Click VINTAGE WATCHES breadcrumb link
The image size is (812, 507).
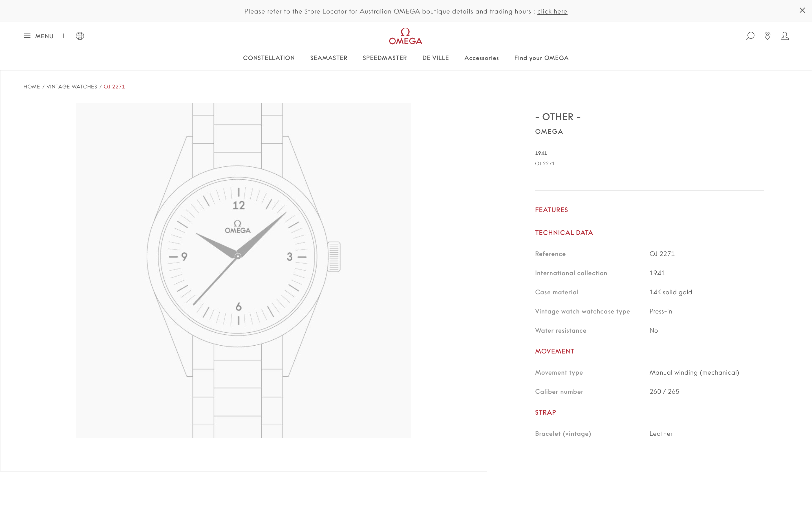pos(71,86)
